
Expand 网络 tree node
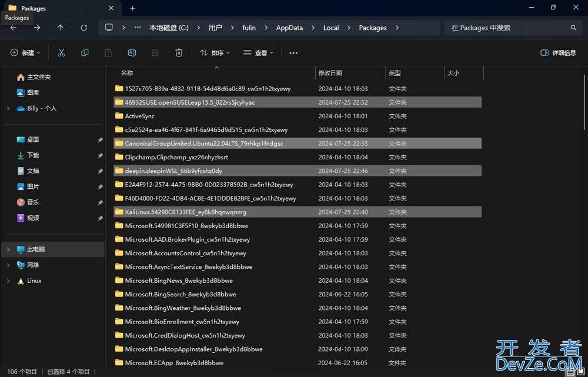tap(8, 265)
